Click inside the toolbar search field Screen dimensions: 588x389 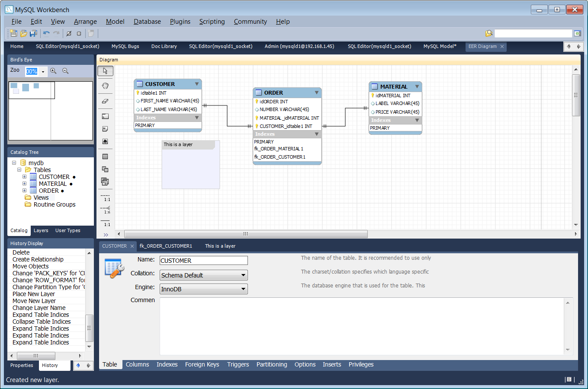pyautogui.click(x=533, y=33)
